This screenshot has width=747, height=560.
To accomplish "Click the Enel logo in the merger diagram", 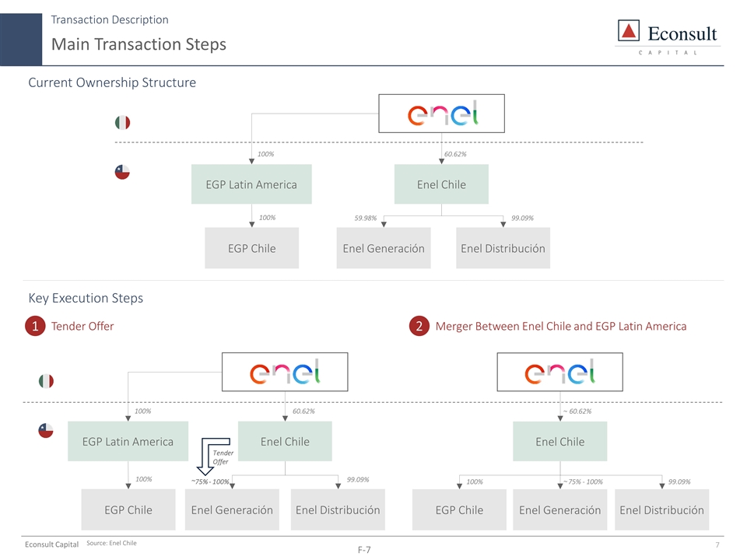I will point(559,373).
